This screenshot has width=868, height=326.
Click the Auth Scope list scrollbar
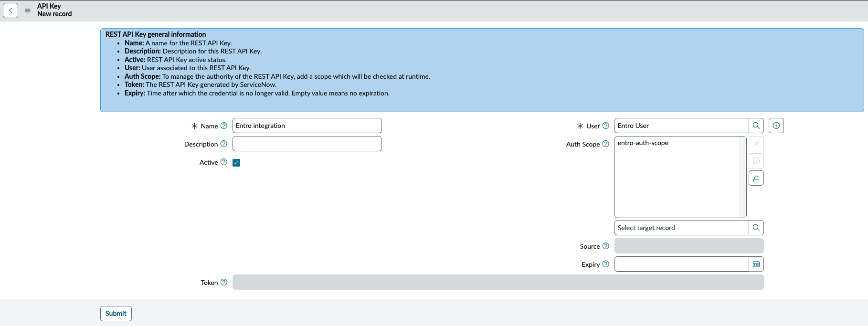742,177
